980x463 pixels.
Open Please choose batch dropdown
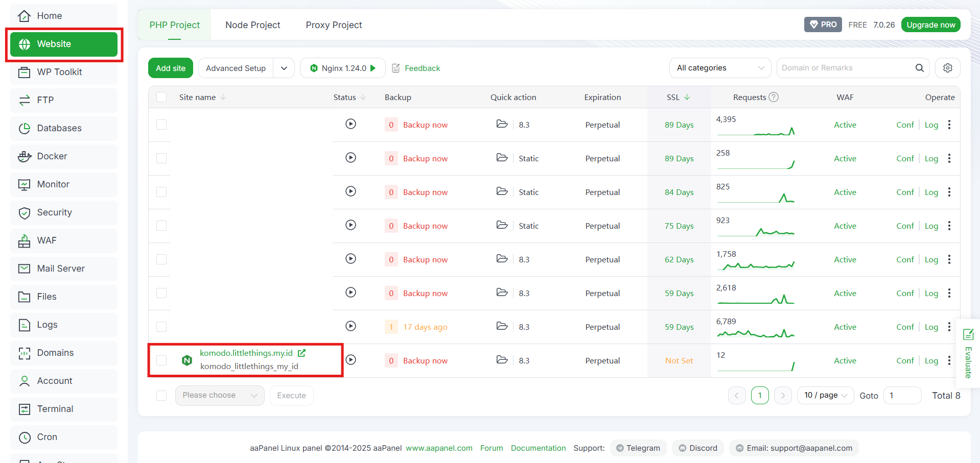point(220,395)
